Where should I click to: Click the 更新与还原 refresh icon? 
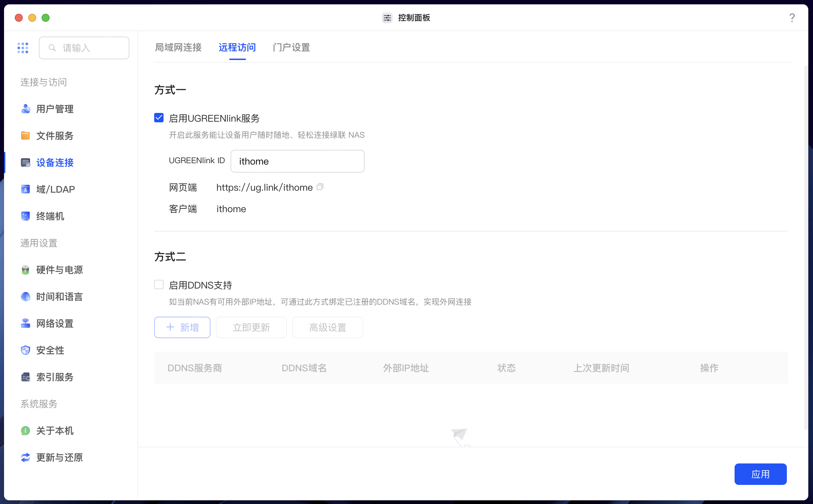(x=25, y=457)
